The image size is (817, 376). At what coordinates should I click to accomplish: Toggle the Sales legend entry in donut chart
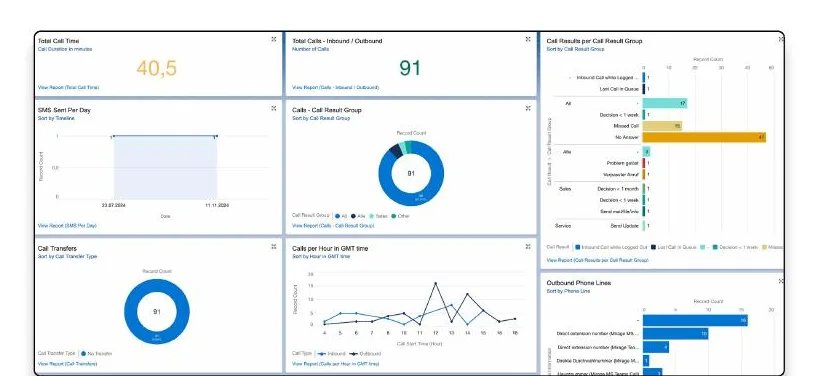(x=377, y=216)
